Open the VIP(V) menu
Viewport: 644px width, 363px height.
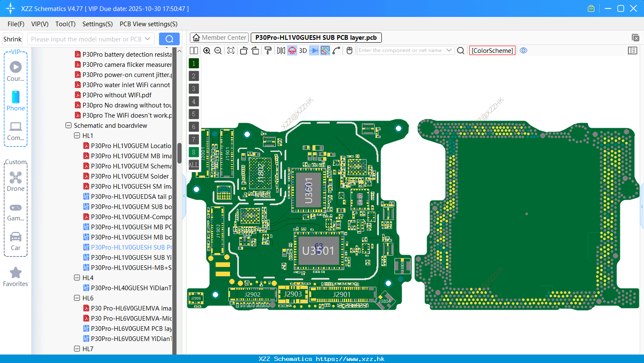pos(40,24)
